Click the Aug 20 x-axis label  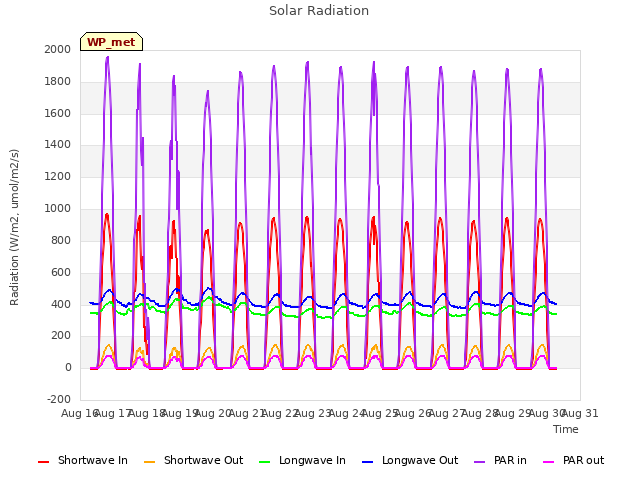(213, 413)
